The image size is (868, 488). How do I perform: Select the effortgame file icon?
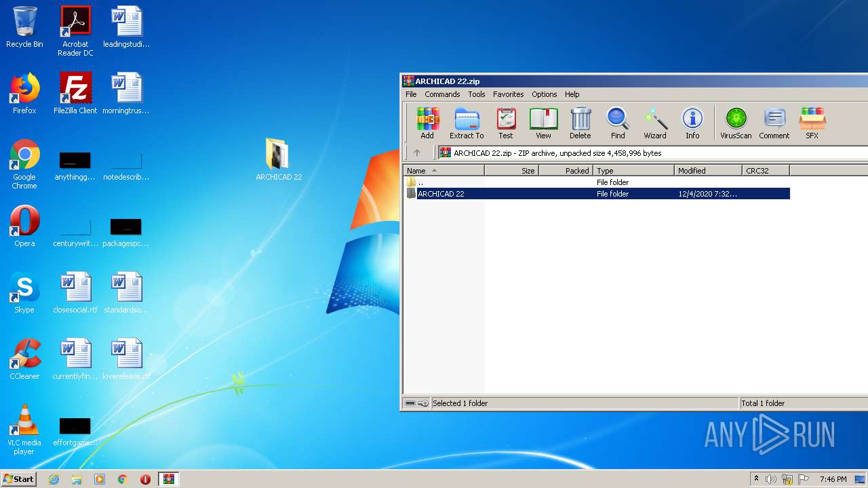click(x=75, y=432)
